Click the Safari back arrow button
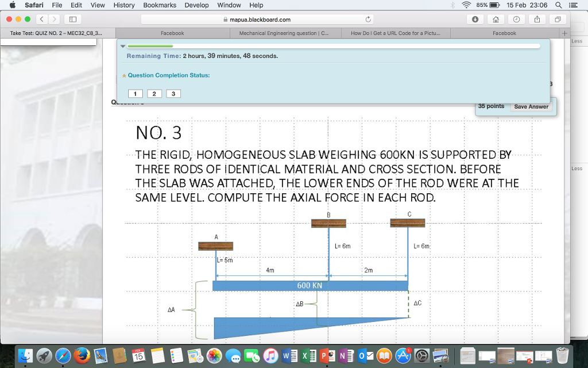Image resolution: width=588 pixels, height=368 pixels. (x=43, y=20)
